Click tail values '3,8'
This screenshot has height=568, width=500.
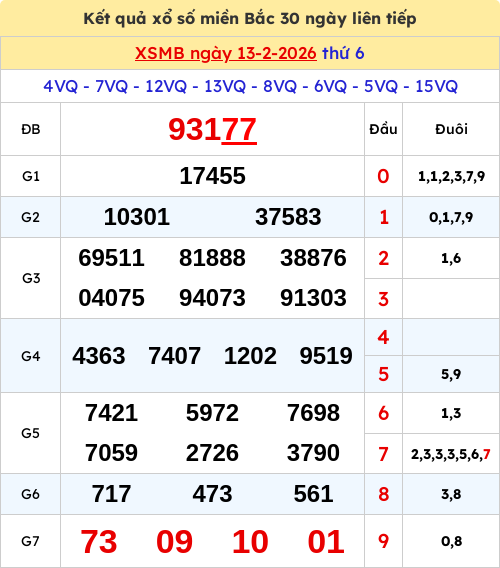point(451,494)
